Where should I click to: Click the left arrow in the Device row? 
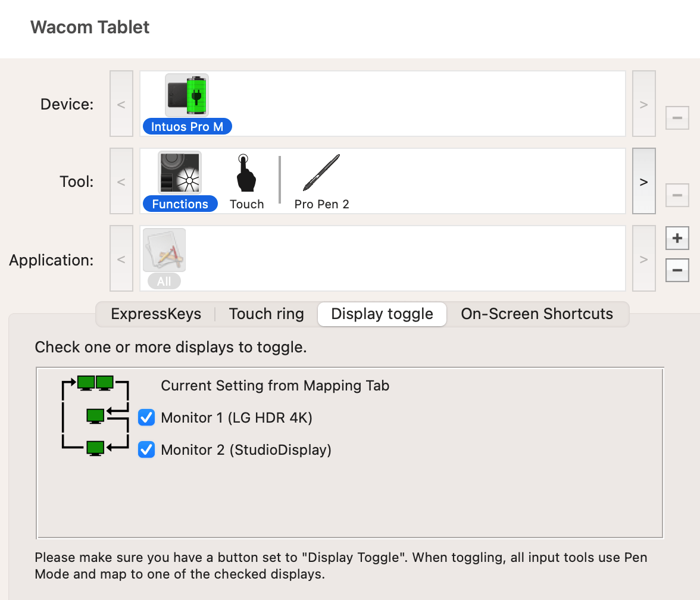pyautogui.click(x=121, y=104)
